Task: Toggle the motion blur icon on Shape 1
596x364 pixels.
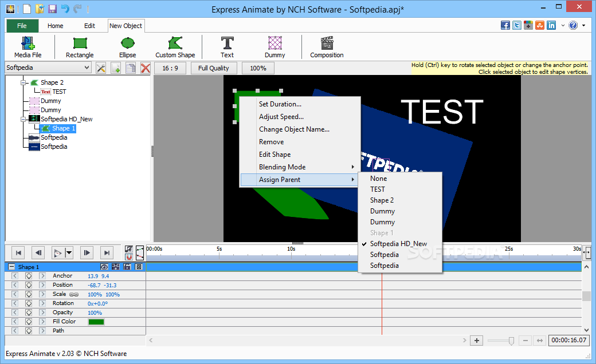Action: (x=116, y=267)
